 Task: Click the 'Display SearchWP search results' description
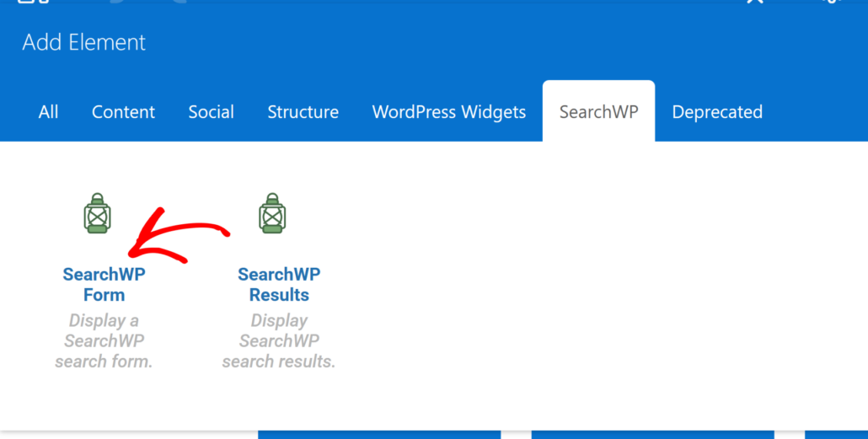(279, 341)
